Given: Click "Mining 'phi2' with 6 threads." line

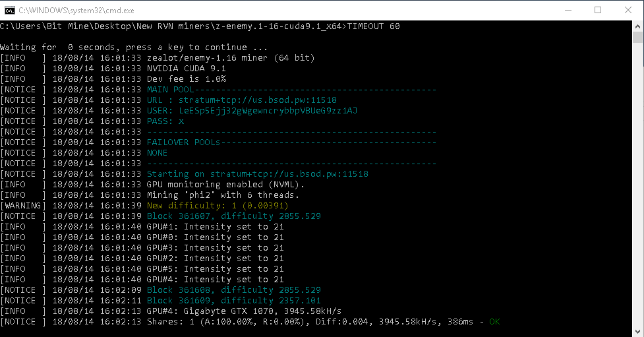Looking at the screenshot, I should coord(223,195).
